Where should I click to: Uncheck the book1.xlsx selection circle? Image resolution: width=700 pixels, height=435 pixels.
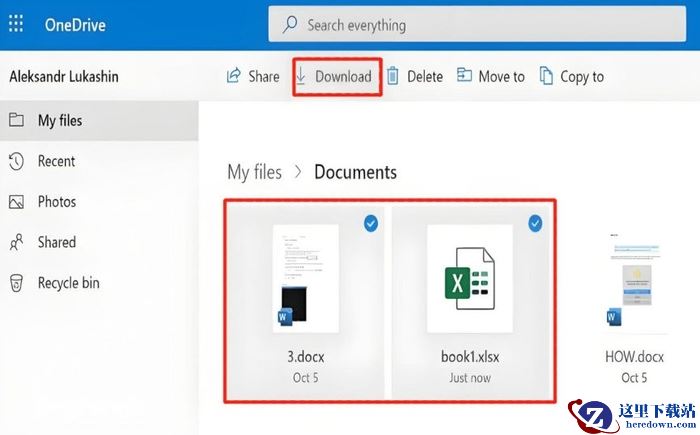pos(535,223)
